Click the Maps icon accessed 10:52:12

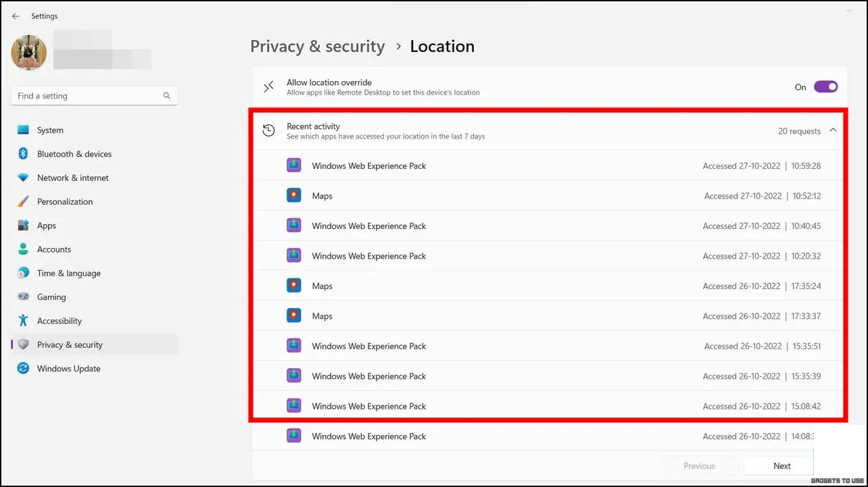pos(293,196)
